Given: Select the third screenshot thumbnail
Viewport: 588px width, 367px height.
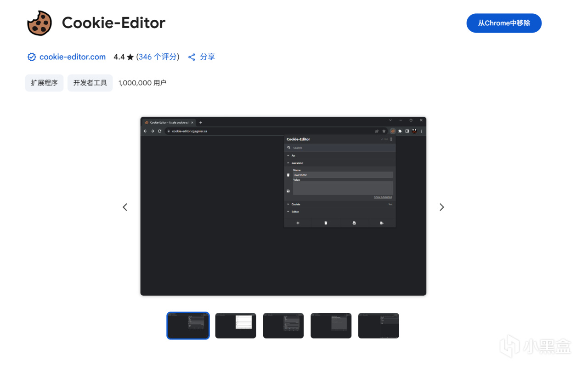Looking at the screenshot, I should pos(283,326).
